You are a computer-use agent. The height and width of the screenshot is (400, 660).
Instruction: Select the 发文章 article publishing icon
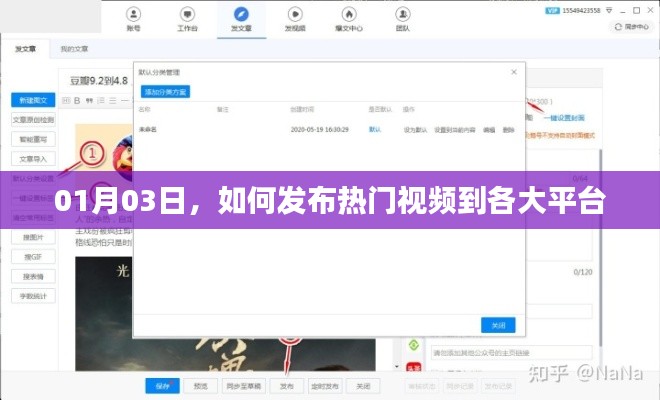coord(238,16)
